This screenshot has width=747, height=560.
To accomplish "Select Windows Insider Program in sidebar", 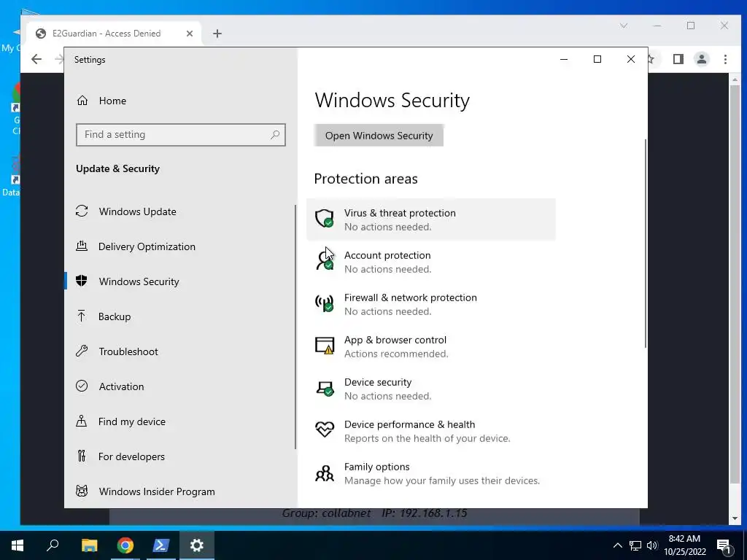I will tap(157, 492).
